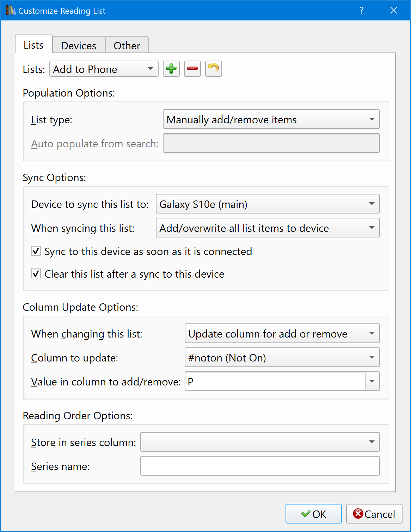
Task: Switch to the Devices tab
Action: [79, 45]
